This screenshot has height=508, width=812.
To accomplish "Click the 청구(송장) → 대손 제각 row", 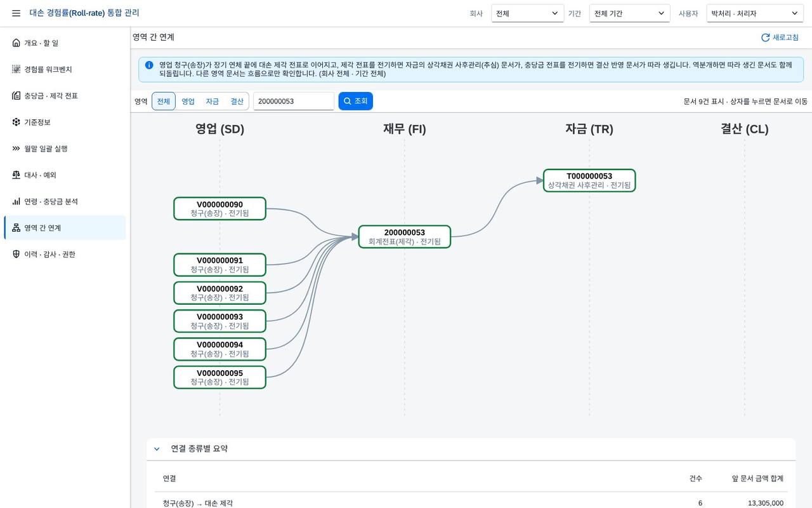I will click(x=471, y=502).
